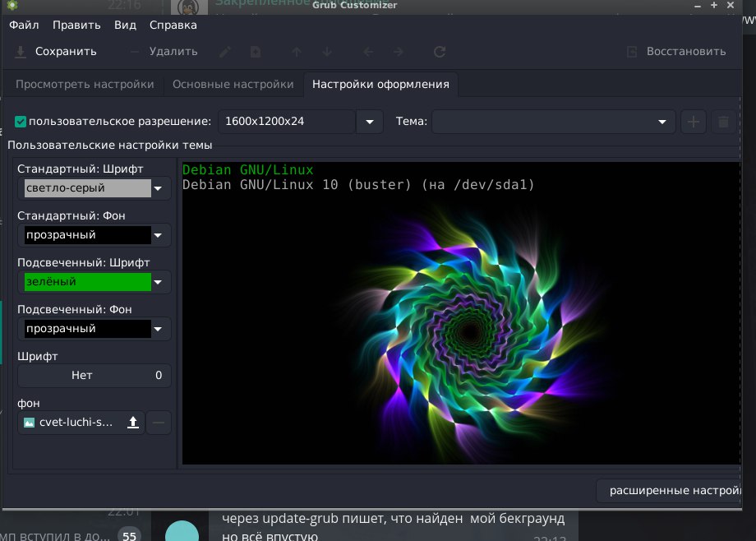This screenshot has width=756, height=541.
Task: Open the Вид menu
Action: pos(126,25)
